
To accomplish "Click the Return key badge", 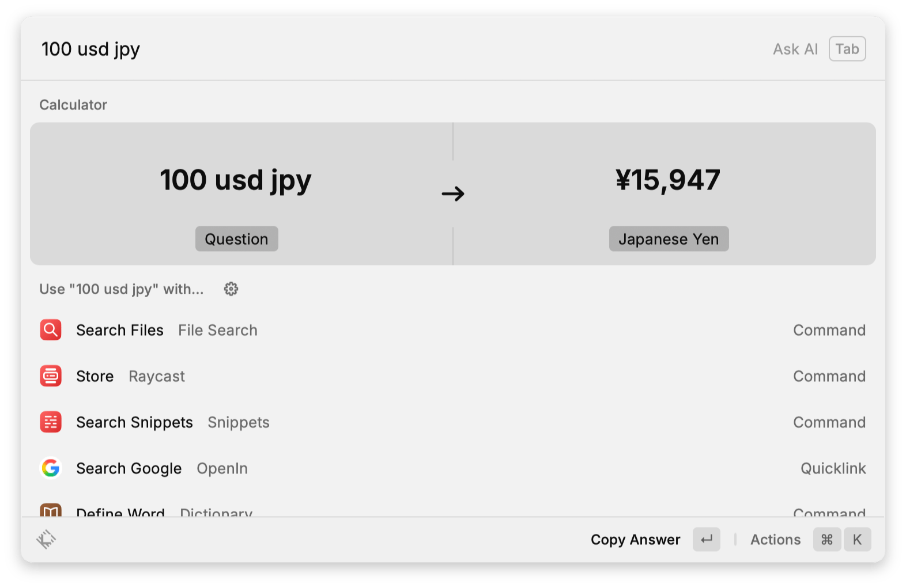I will coord(706,540).
